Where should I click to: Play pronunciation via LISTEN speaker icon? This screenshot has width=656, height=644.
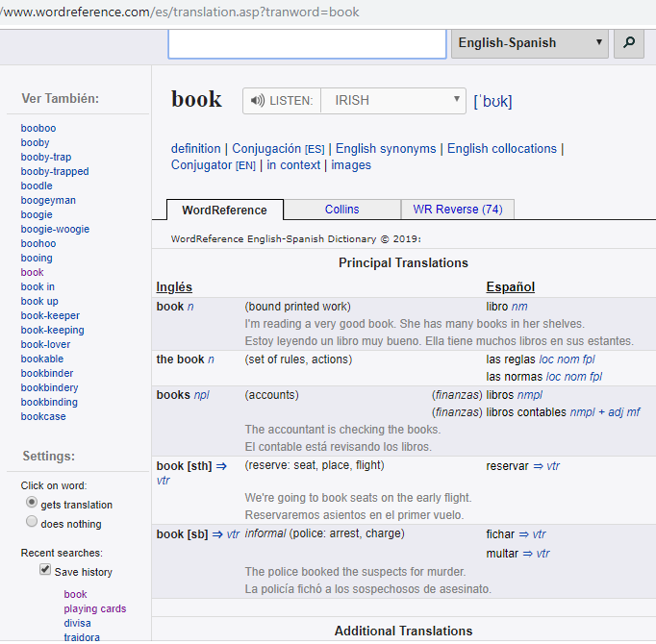(257, 101)
